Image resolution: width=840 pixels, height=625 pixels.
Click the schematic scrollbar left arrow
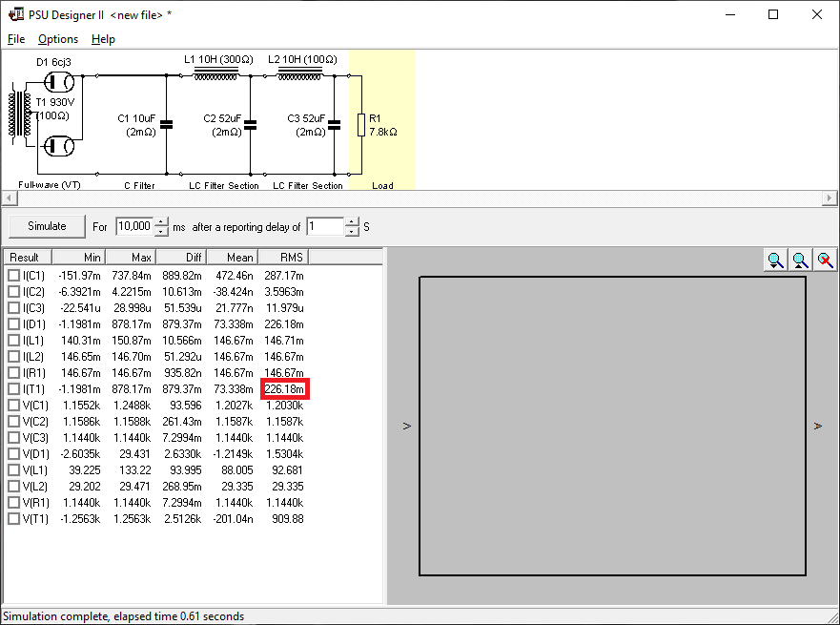pos(9,198)
